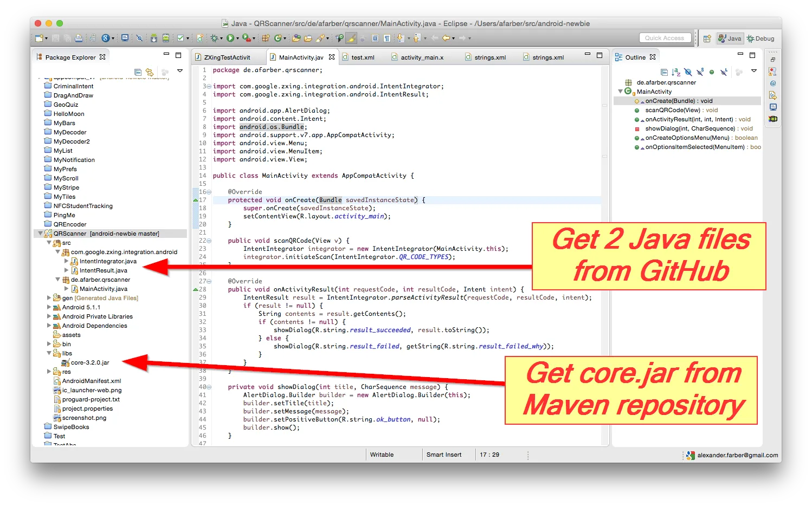Click the Print toolbar icon
The height and width of the screenshot is (506, 812).
(79, 38)
